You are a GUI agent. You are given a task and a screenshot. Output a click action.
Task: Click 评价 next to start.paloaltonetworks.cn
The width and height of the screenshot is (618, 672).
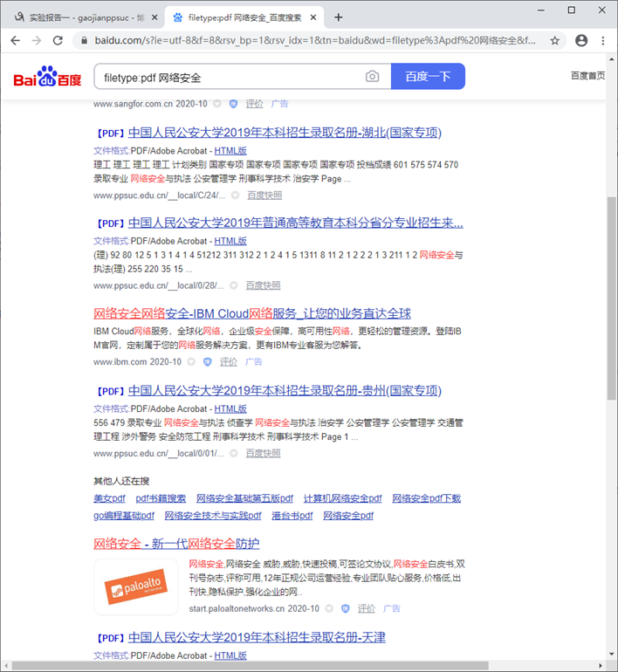click(367, 608)
